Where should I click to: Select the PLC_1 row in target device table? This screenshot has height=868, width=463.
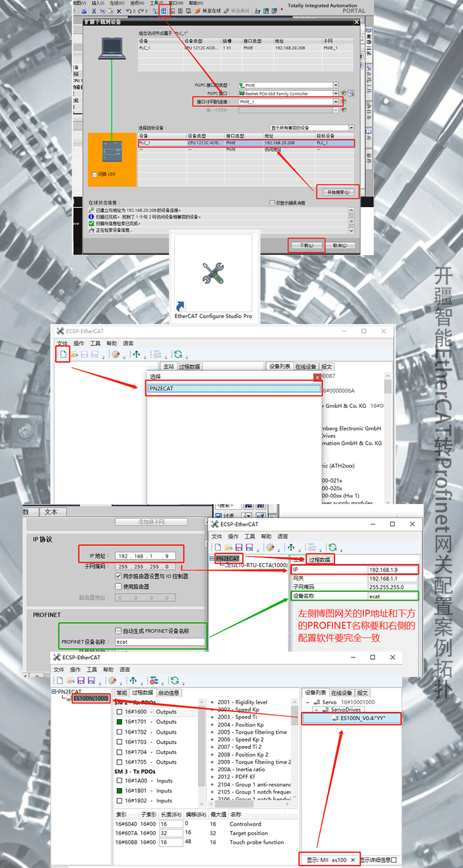(x=246, y=142)
